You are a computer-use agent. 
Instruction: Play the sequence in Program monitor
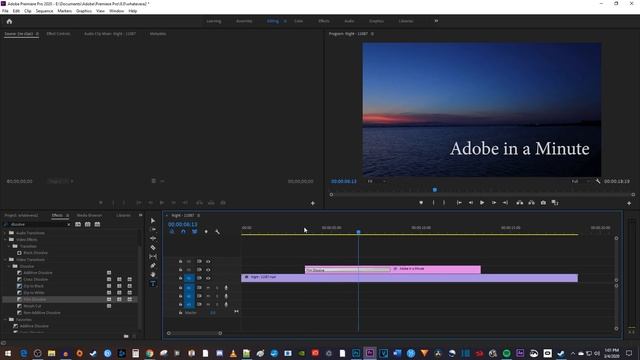point(482,203)
